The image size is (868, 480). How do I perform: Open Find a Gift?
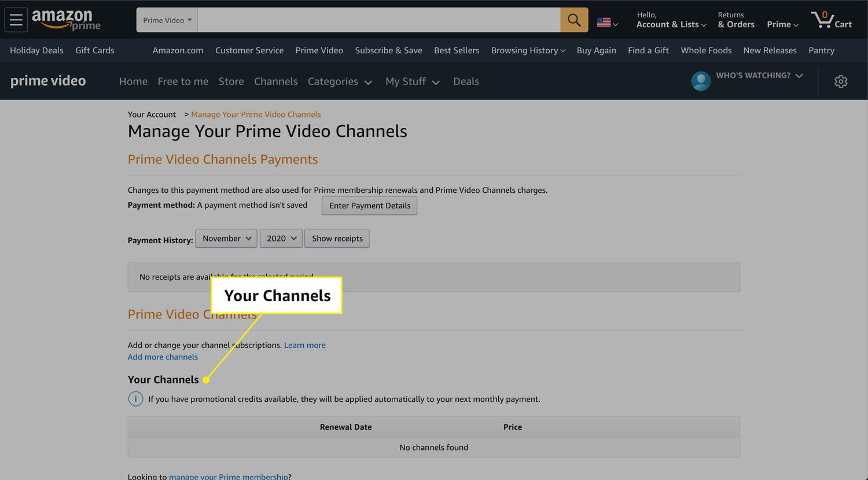tap(648, 50)
